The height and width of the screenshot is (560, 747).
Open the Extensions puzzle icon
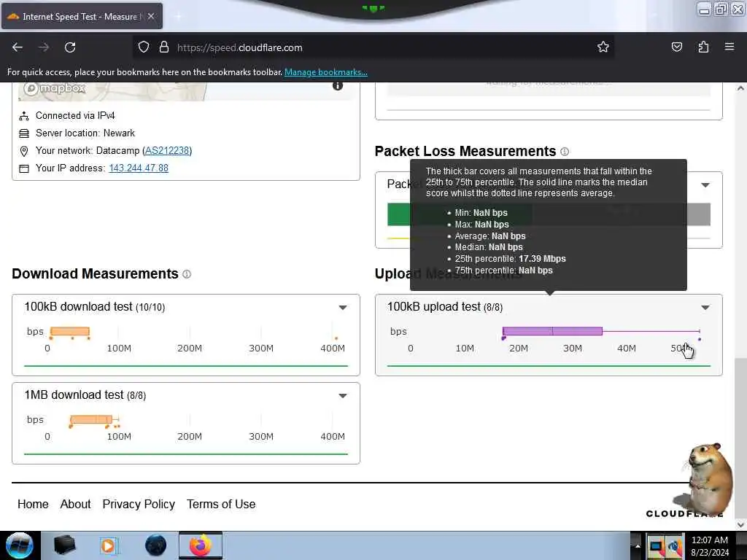[703, 47]
